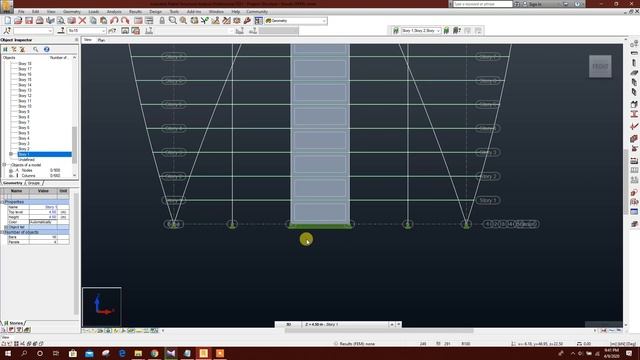Click the keyword search field in title bar

[x=482, y=4]
